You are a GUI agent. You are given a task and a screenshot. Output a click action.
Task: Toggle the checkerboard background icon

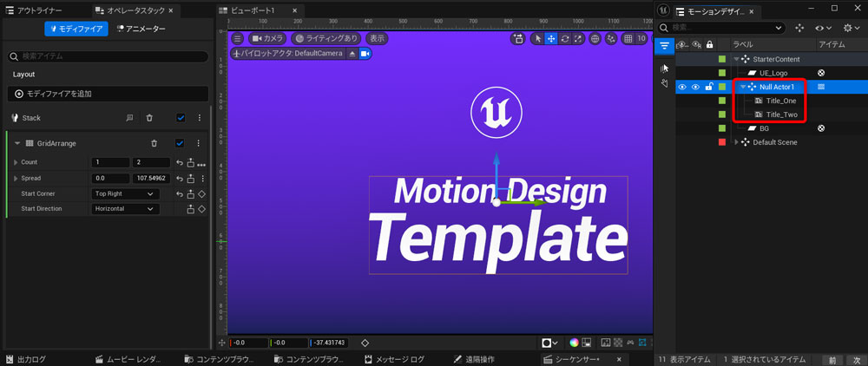coord(618,343)
